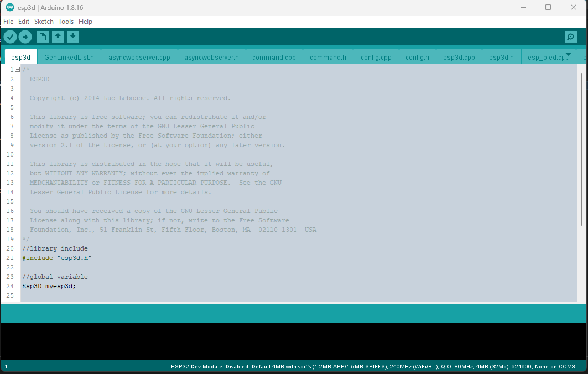Switch to the config.h tab
Image resolution: width=588 pixels, height=374 pixels.
tap(417, 56)
